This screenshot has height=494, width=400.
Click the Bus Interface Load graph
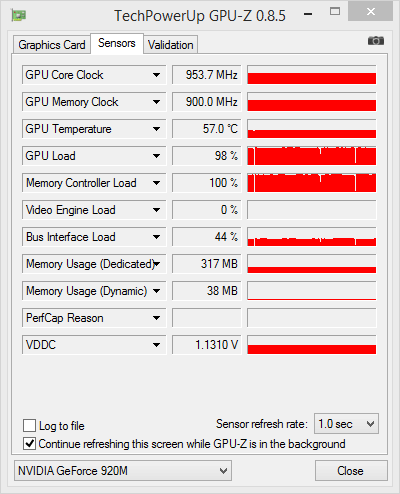click(312, 237)
